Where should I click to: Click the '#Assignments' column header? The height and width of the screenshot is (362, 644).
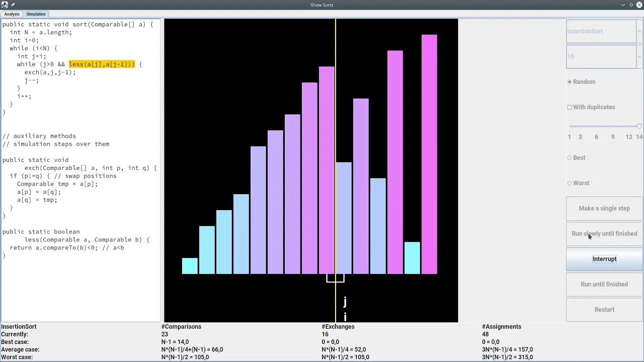[x=502, y=327]
